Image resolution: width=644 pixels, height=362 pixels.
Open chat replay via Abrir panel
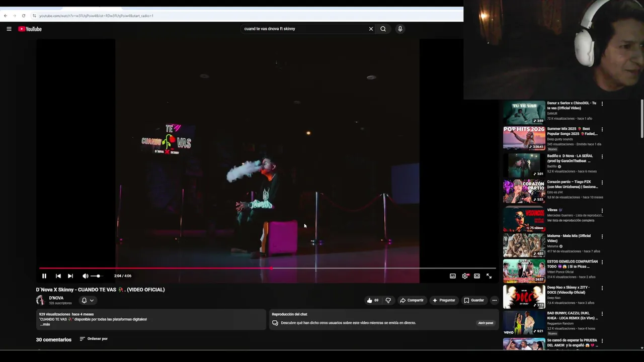486,323
